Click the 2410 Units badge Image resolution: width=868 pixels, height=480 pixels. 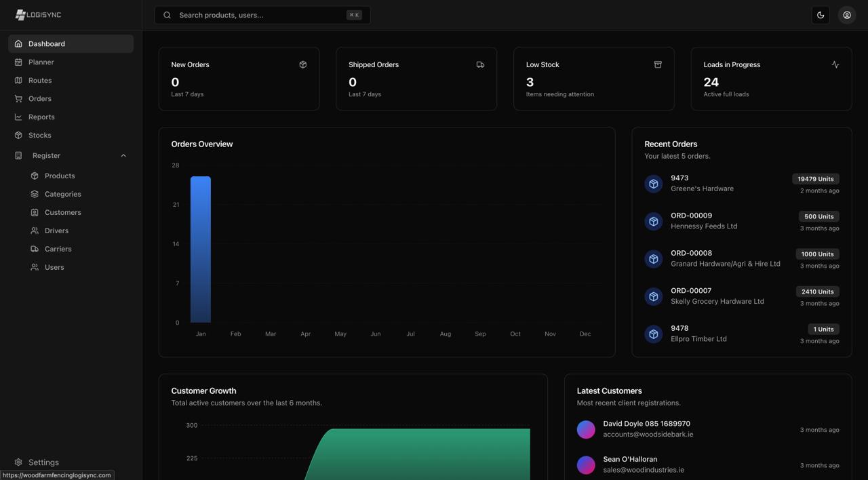[817, 292]
